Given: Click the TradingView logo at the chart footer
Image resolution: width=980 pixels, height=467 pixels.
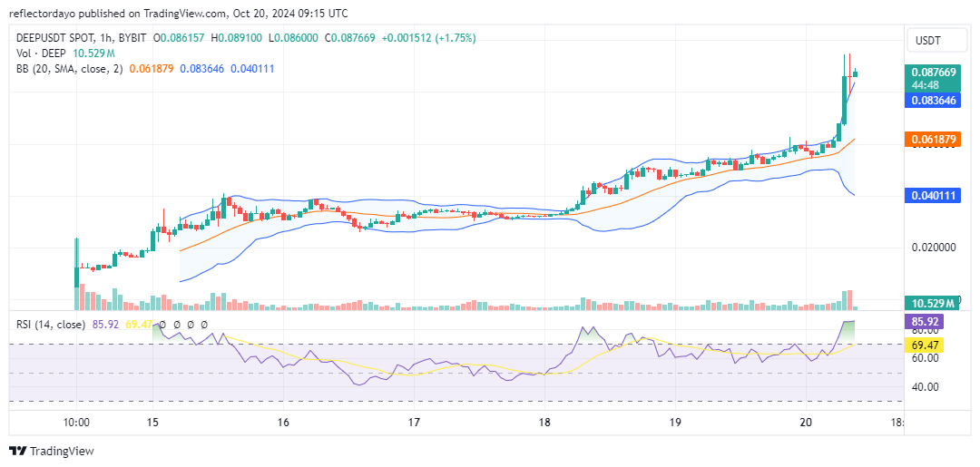Looking at the screenshot, I should pos(51,451).
